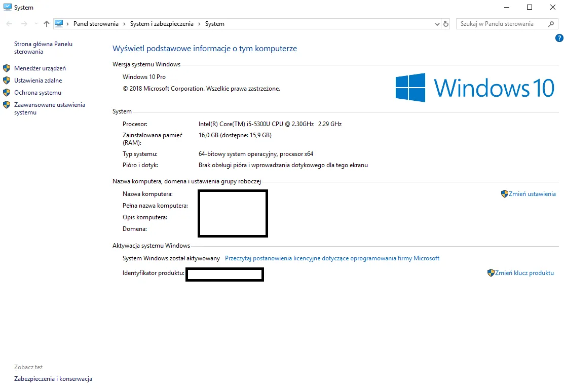
Task: Click the refresh icon in the address bar
Action: [445, 24]
